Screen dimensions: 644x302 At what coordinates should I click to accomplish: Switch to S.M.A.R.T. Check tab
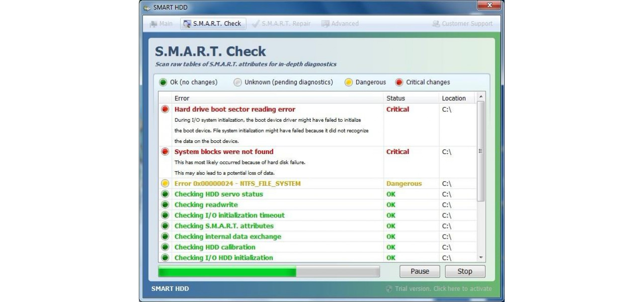click(x=213, y=24)
